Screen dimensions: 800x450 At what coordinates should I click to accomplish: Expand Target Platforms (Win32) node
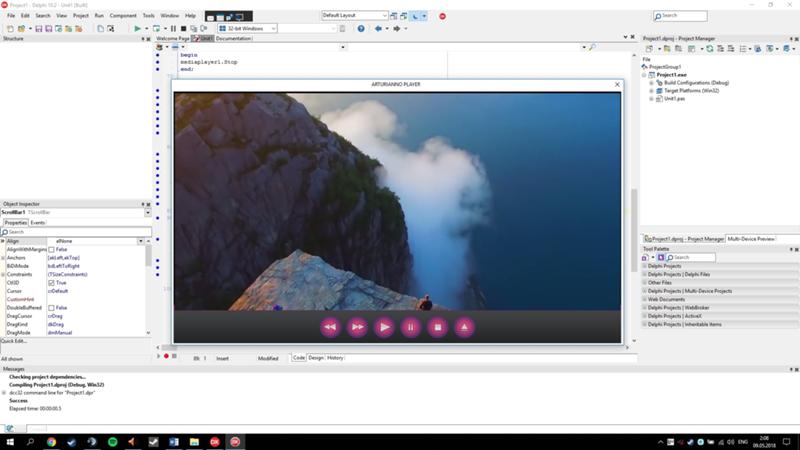[x=651, y=91]
